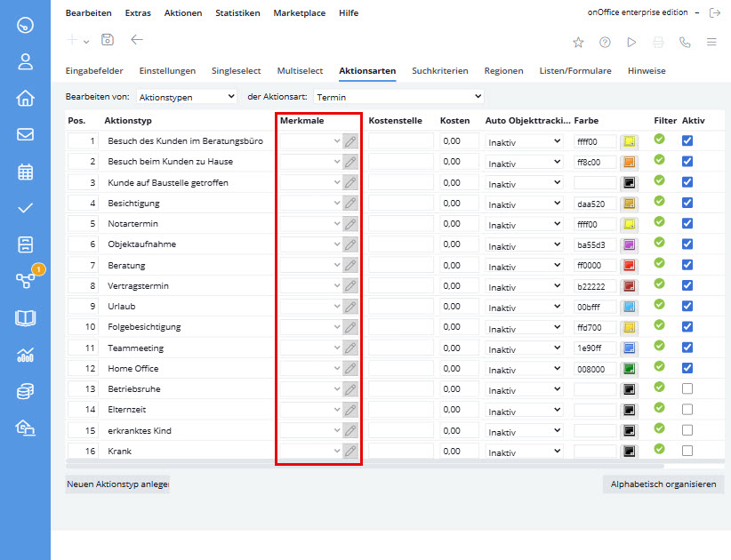Click the save disk icon in toolbar

click(108, 40)
